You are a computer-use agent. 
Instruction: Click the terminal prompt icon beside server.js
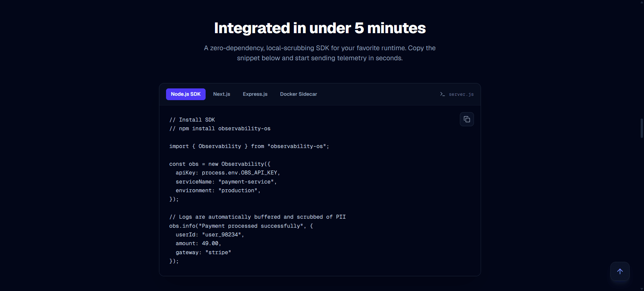442,94
